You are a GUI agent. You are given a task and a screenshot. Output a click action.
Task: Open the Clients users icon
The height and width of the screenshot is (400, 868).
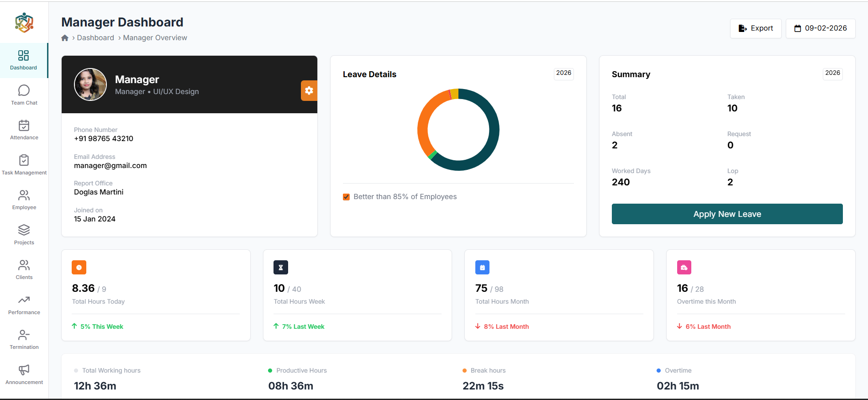click(x=24, y=265)
